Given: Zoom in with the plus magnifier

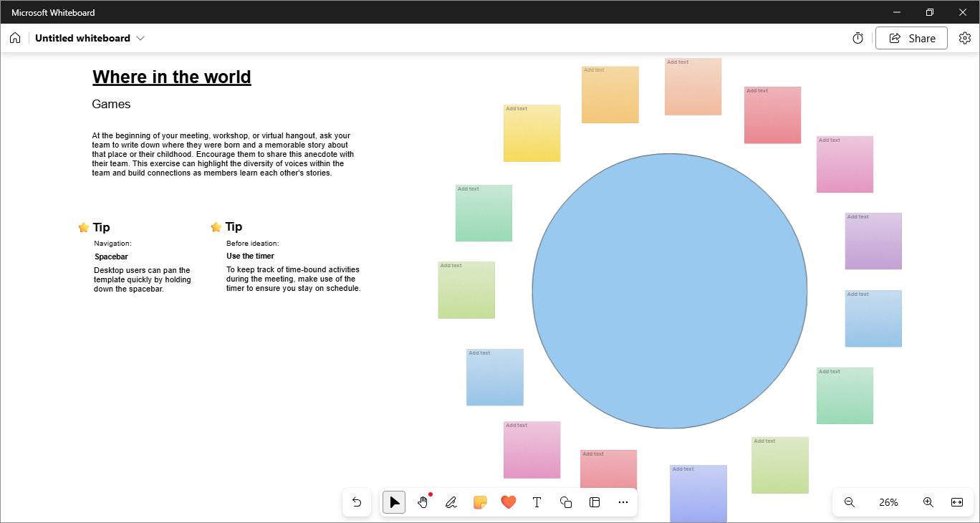Looking at the screenshot, I should click(928, 502).
